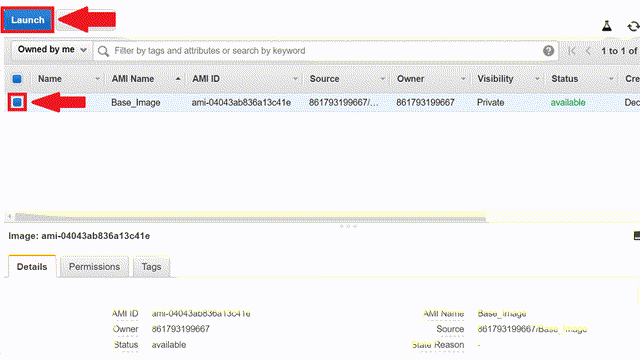The width and height of the screenshot is (640, 360).
Task: Click the 861793199667/... source cell
Action: (343, 102)
